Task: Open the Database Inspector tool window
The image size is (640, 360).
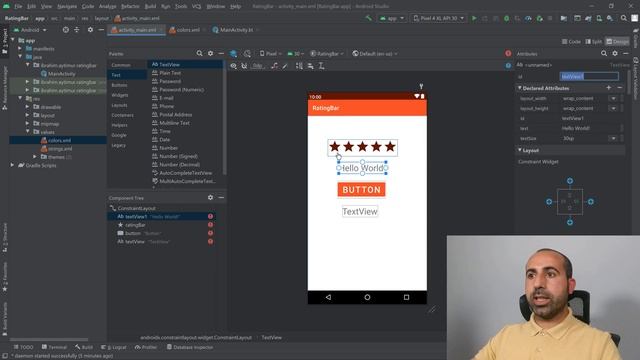Action: (190, 347)
